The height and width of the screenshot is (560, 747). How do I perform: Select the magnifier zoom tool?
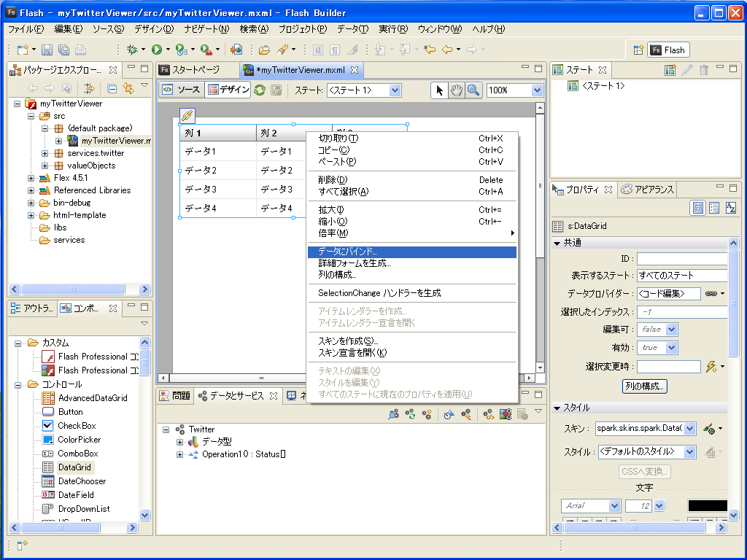(473, 90)
